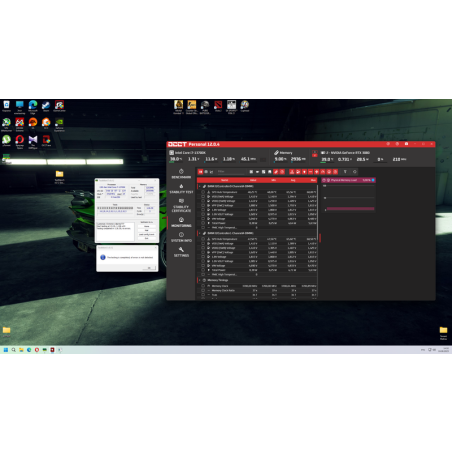This screenshot has width=452, height=452.
Task: Collapse the Memory Timings group
Action: point(200,280)
